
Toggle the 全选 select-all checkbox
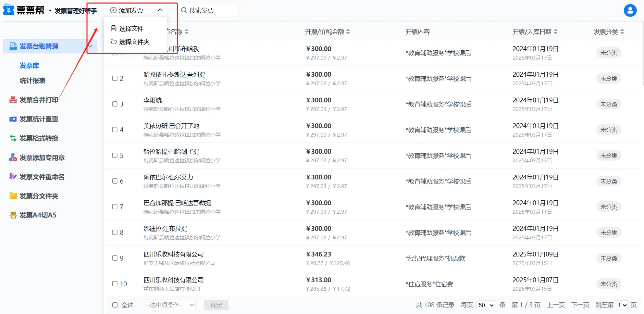pos(115,305)
